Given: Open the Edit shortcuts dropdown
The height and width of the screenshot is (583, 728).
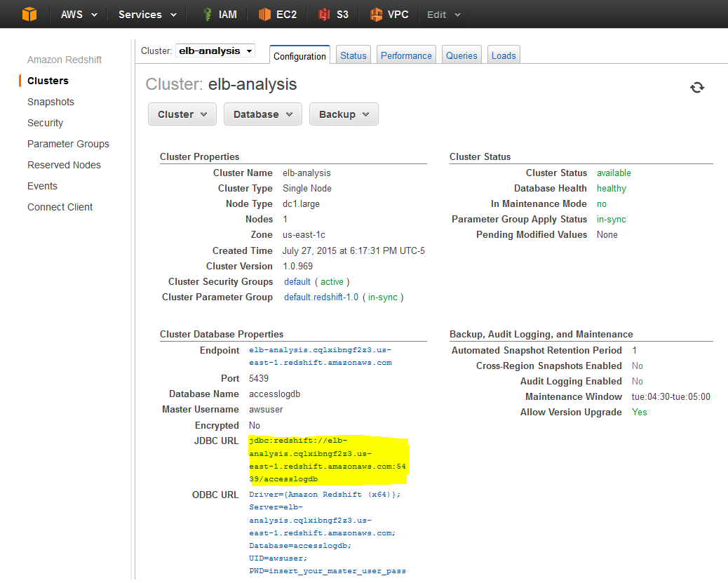Looking at the screenshot, I should 444,15.
